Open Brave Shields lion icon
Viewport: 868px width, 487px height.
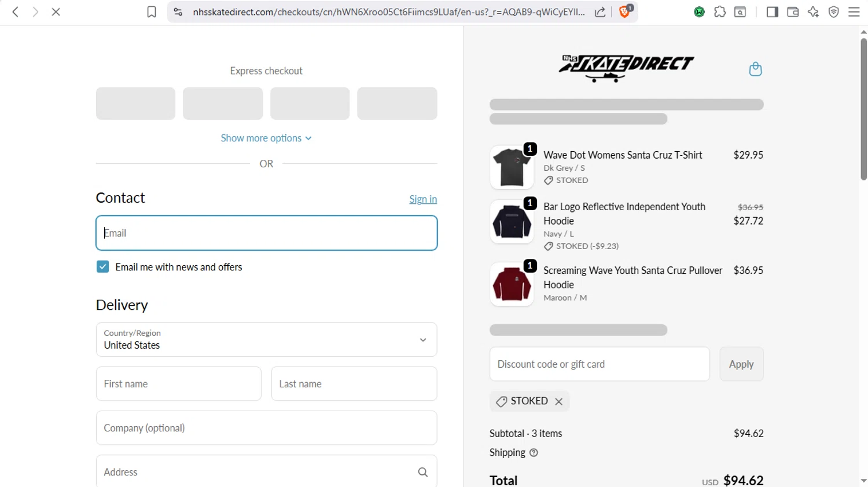[625, 12]
